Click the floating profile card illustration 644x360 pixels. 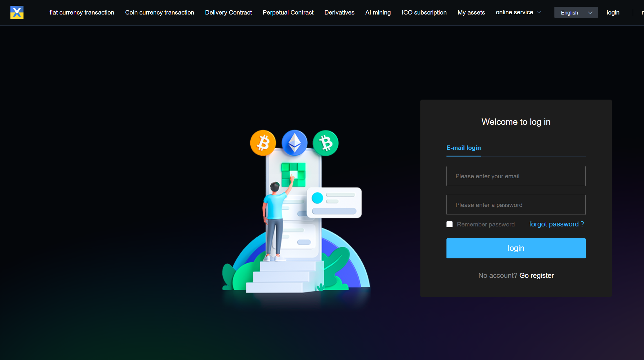point(334,203)
